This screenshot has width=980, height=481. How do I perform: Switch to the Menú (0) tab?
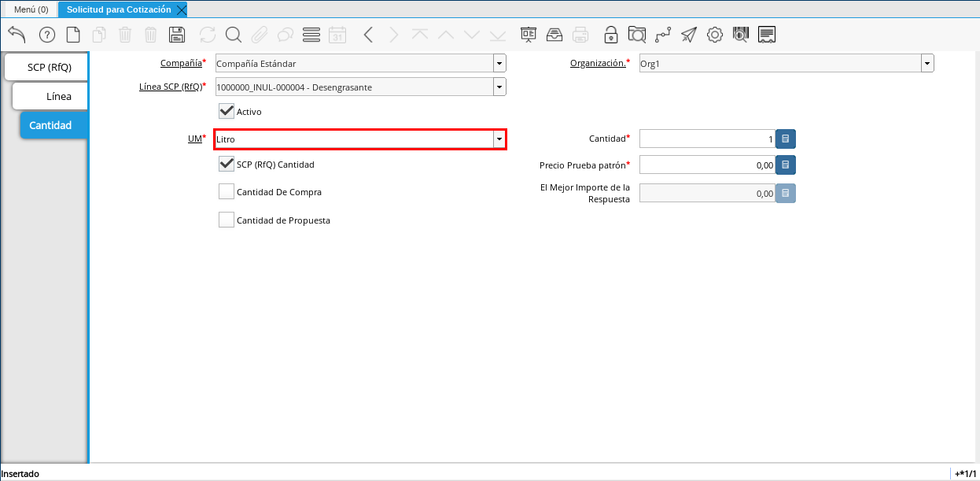31,9
